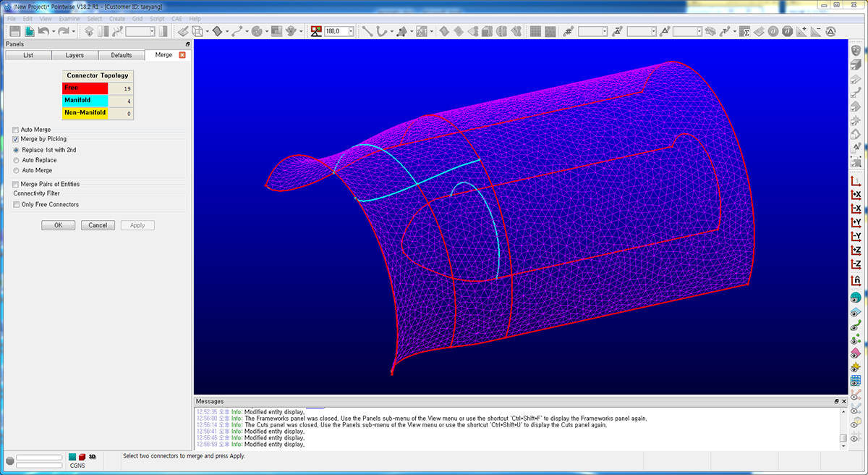Click the ghost mask icon in toolbar
868x475 pixels.
pyautogui.click(x=289, y=31)
